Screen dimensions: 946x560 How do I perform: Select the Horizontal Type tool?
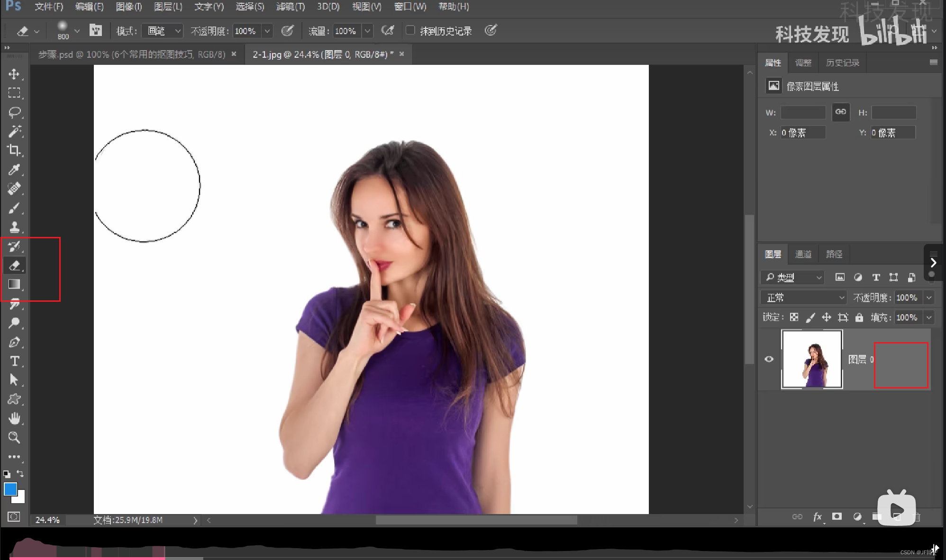point(14,361)
